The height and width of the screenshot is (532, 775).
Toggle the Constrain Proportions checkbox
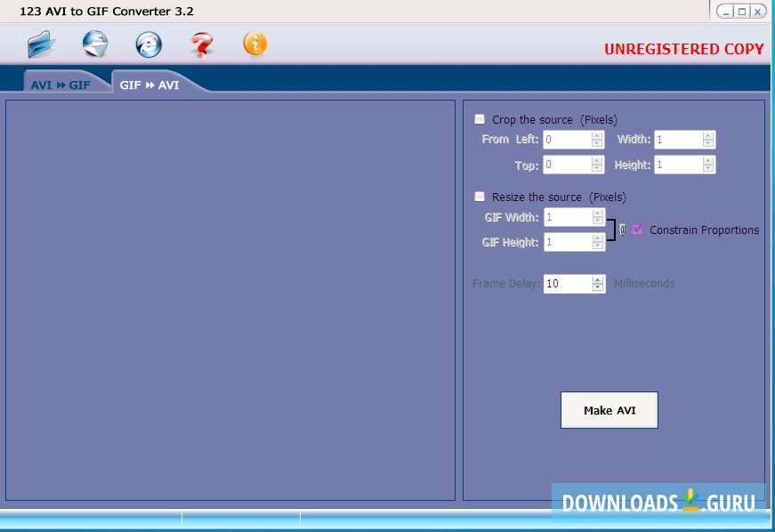coord(637,230)
